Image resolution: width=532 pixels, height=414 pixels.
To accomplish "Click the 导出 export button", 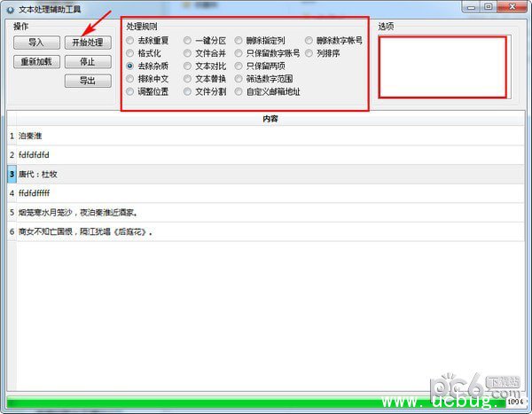I will coord(88,81).
